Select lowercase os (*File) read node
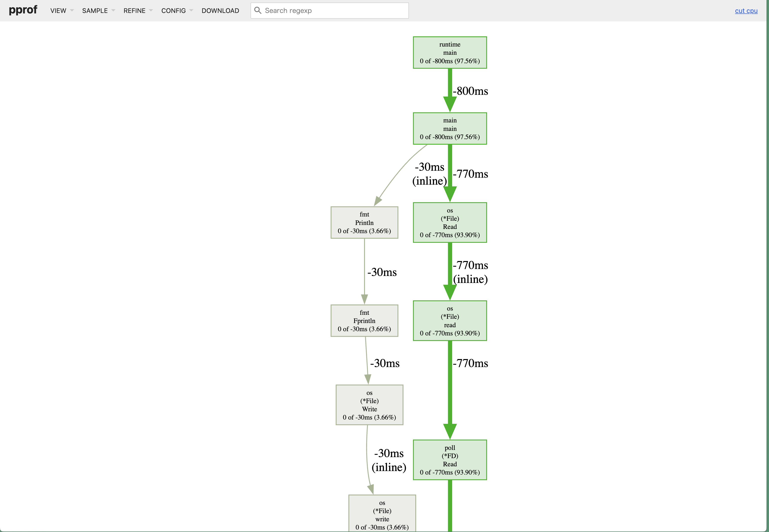This screenshot has height=532, width=769. pyautogui.click(x=450, y=321)
